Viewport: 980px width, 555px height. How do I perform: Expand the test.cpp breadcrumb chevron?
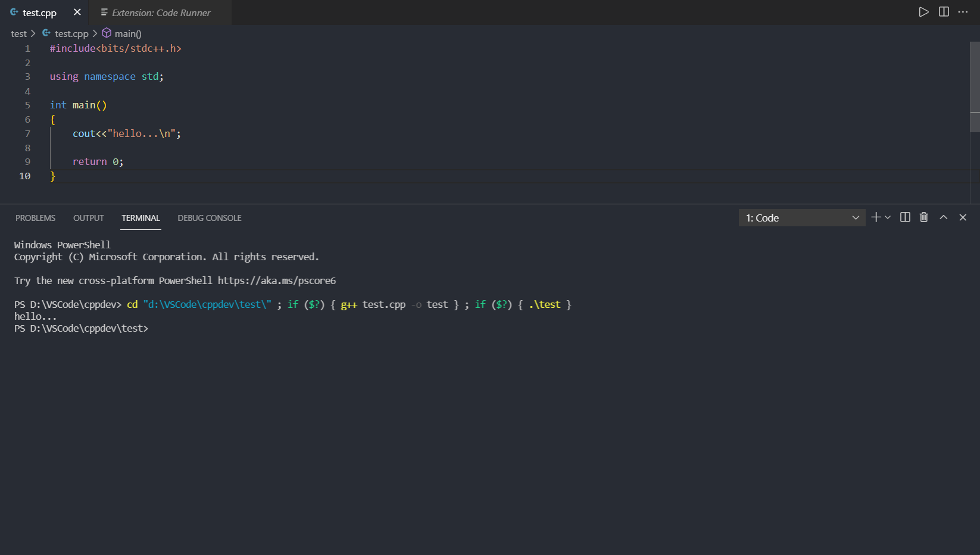pos(94,33)
